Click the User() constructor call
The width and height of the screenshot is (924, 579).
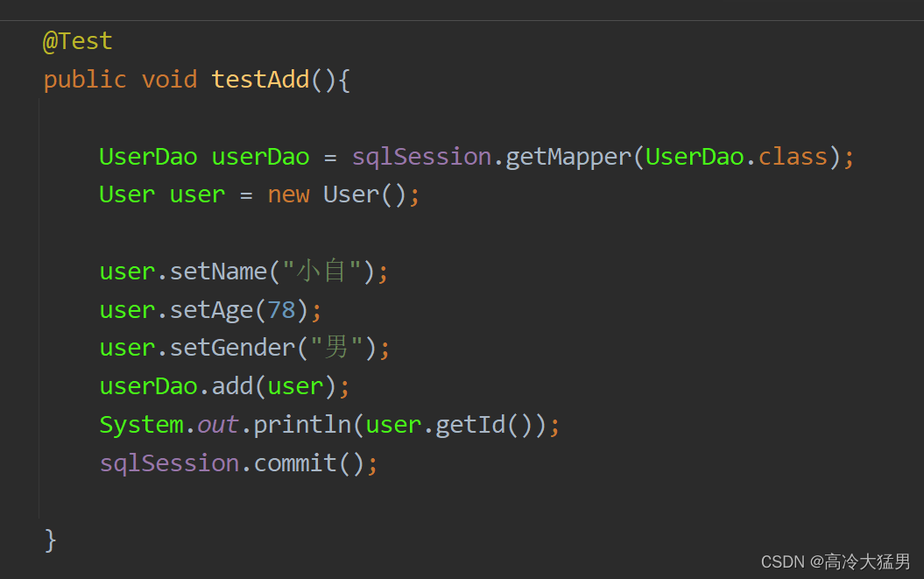pyautogui.click(x=364, y=194)
